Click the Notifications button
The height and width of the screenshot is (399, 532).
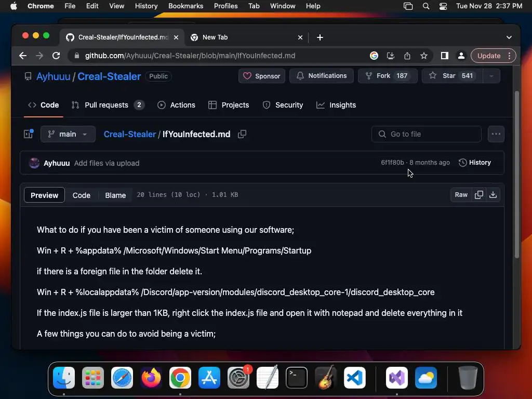pos(321,76)
